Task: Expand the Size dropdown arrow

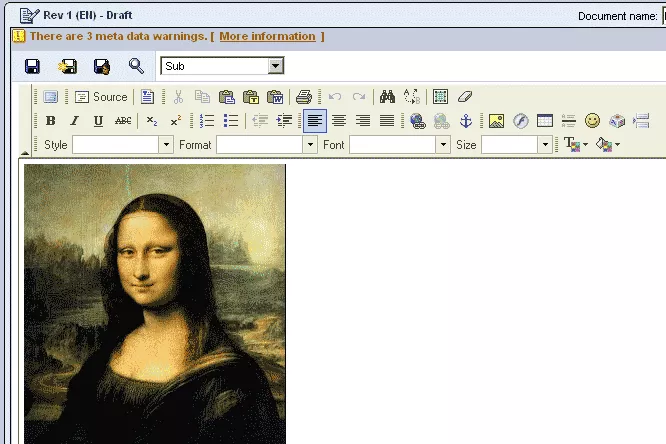Action: tap(545, 145)
